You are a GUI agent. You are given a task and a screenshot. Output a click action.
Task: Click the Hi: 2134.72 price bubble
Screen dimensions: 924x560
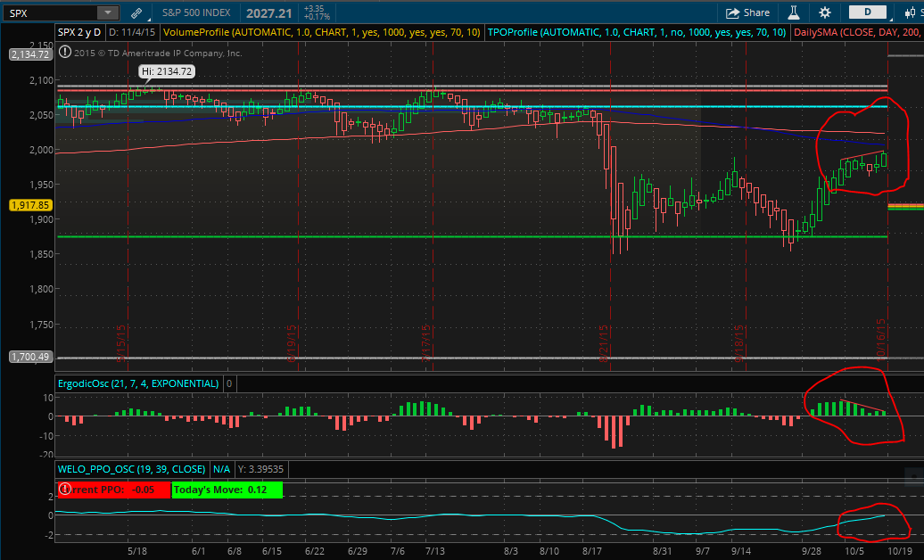pyautogui.click(x=167, y=71)
